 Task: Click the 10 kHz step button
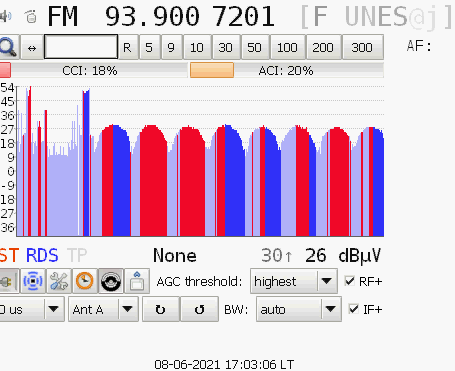(x=197, y=48)
